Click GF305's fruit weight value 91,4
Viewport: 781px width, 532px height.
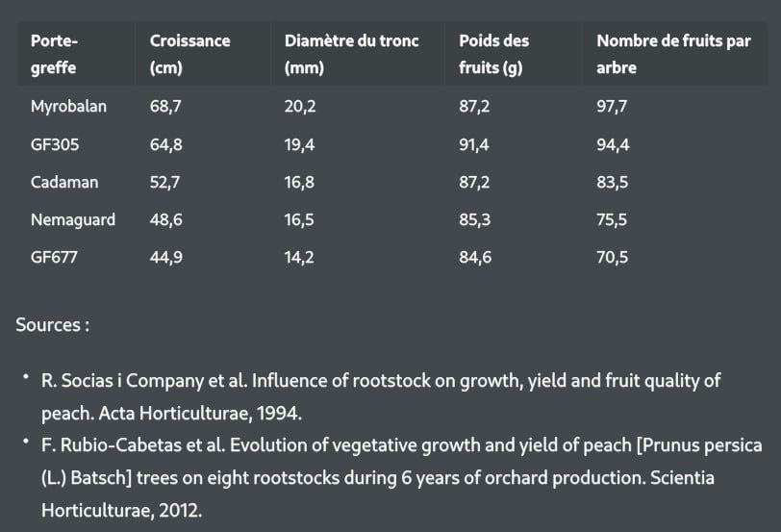(x=474, y=144)
